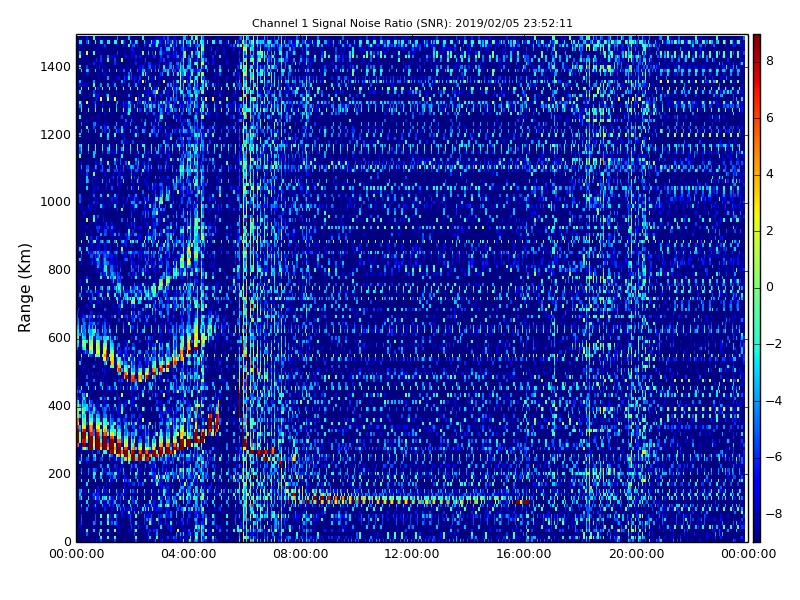
Task: Click the colorbar value 6 label
Action: (x=770, y=118)
